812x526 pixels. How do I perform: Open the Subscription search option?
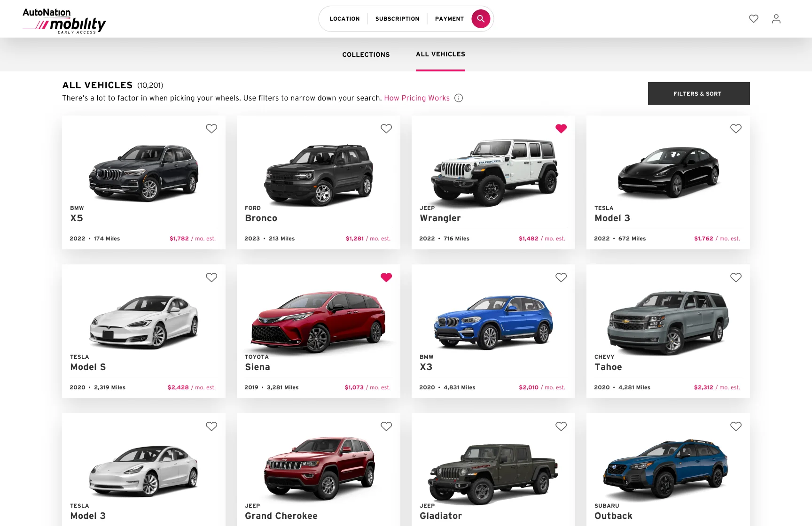pyautogui.click(x=397, y=19)
